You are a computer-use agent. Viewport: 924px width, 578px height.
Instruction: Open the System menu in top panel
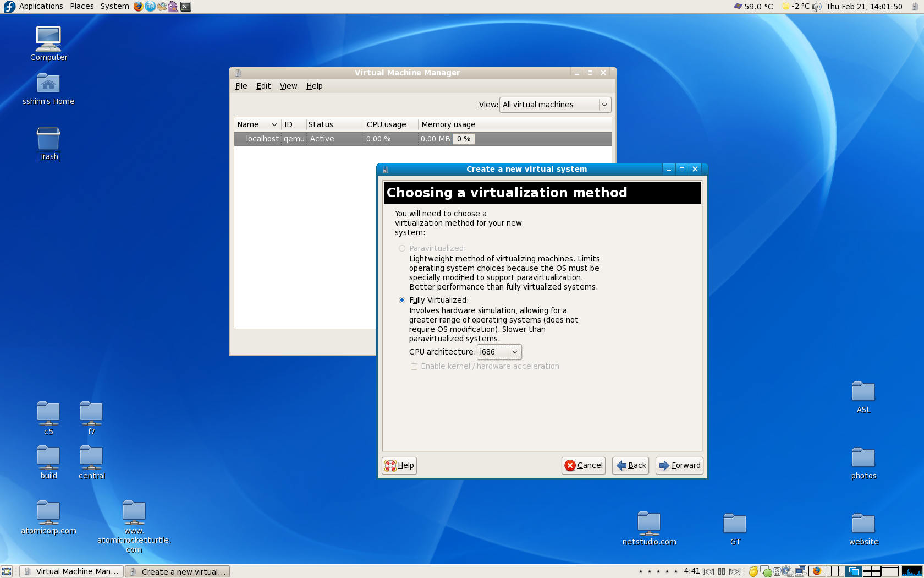(x=114, y=6)
